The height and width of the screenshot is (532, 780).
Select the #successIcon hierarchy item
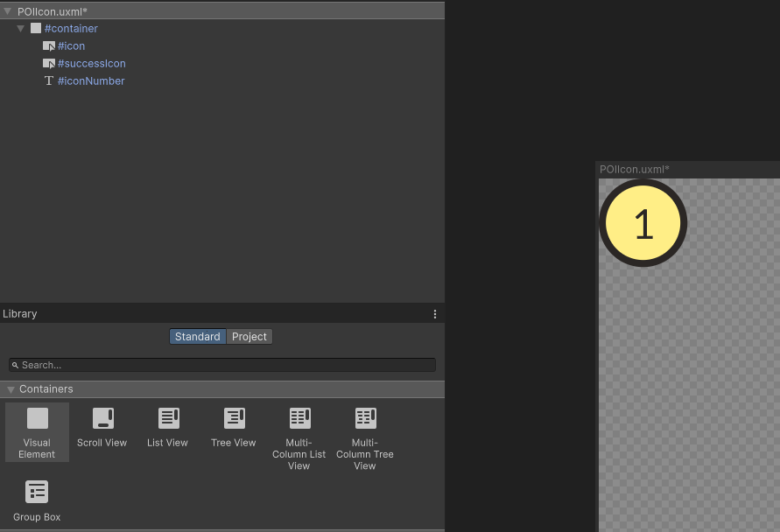[x=92, y=63]
